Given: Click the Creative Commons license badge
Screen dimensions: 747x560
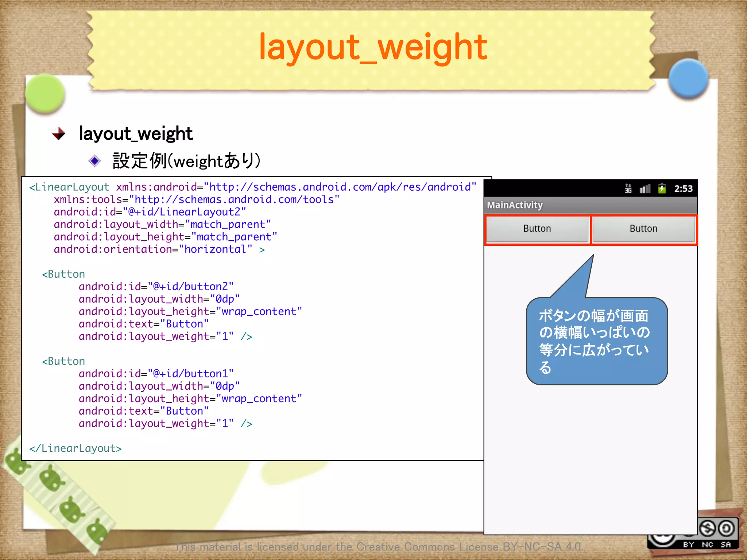Looking at the screenshot, I should coord(693,533).
